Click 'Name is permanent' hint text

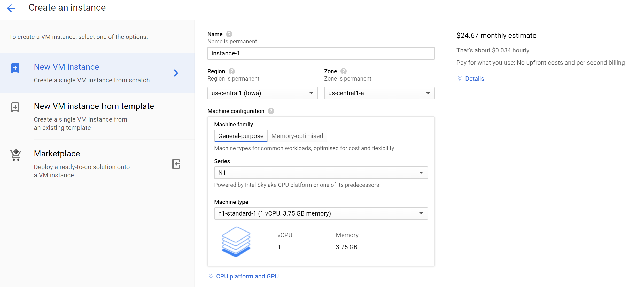click(x=232, y=42)
